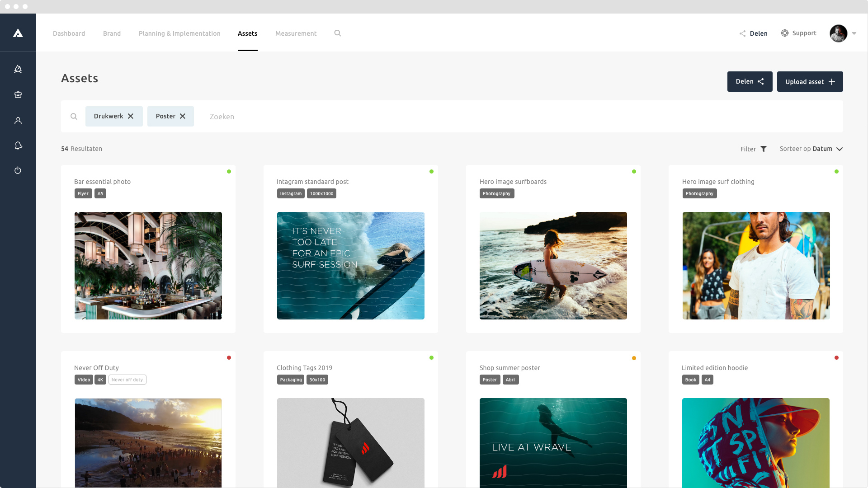Go to the Brand tab
Viewport: 868px width, 488px height.
(112, 33)
